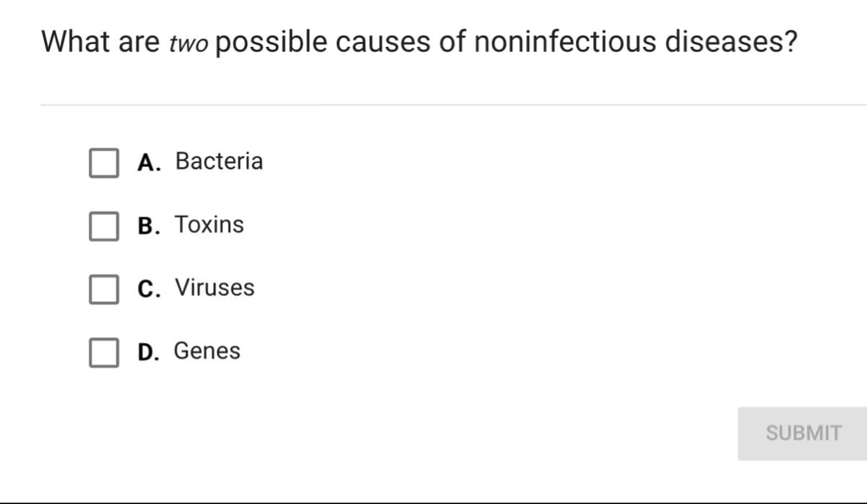This screenshot has height=504, width=867.
Task: Enable the Viruses checkbox
Action: coord(104,289)
